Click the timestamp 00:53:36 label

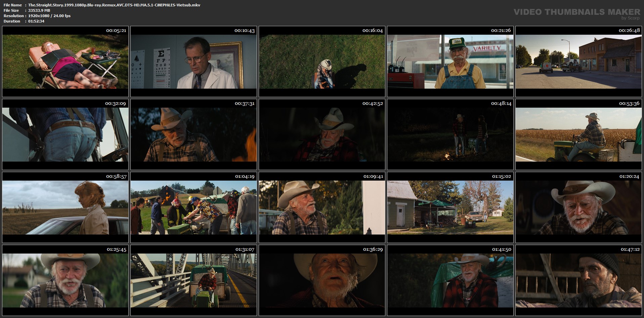point(629,104)
